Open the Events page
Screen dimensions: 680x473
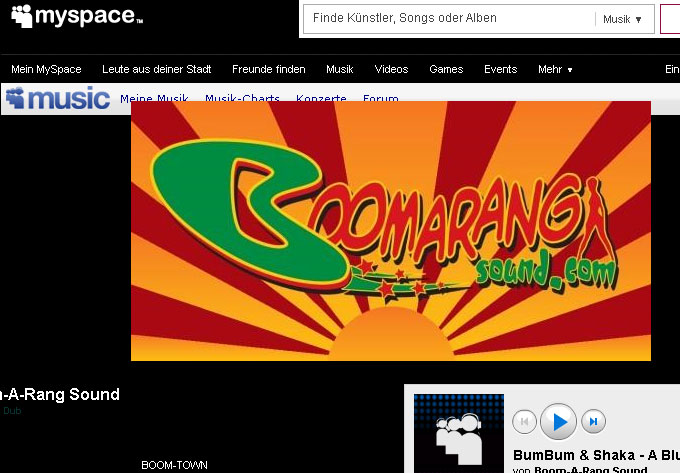(x=500, y=69)
